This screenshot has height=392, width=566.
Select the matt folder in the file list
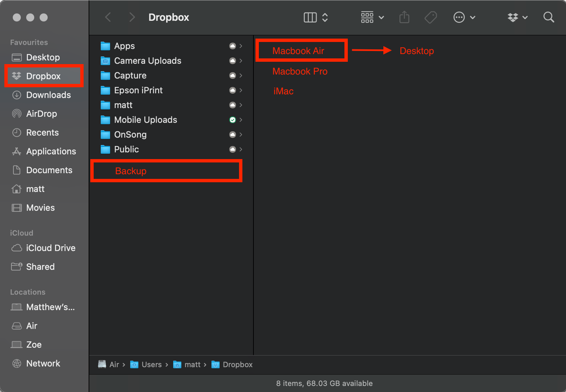click(x=171, y=105)
